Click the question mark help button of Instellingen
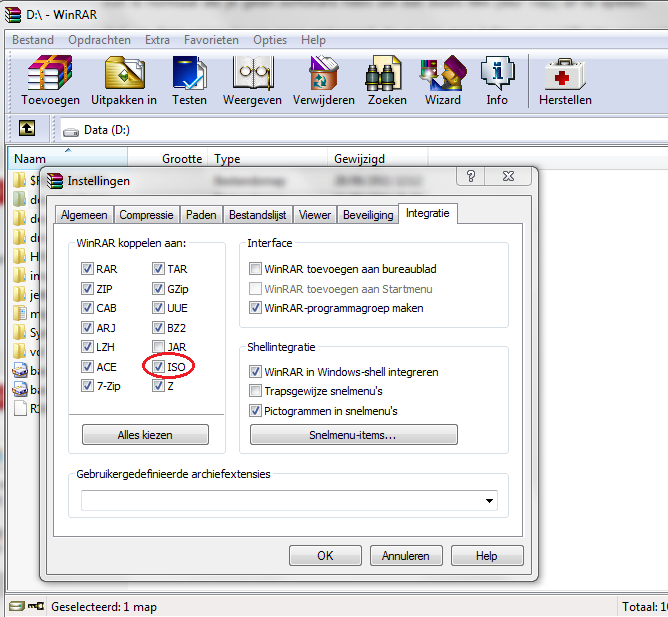The image size is (668, 617). click(471, 176)
